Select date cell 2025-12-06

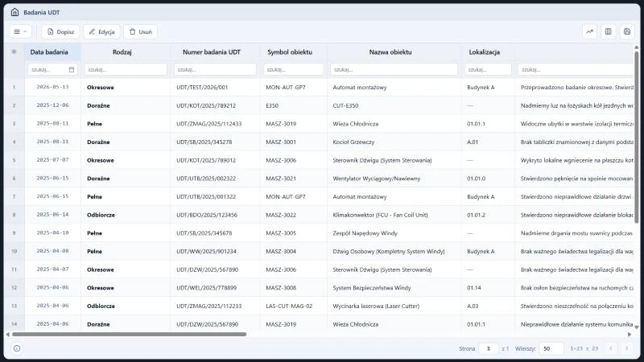coord(52,105)
